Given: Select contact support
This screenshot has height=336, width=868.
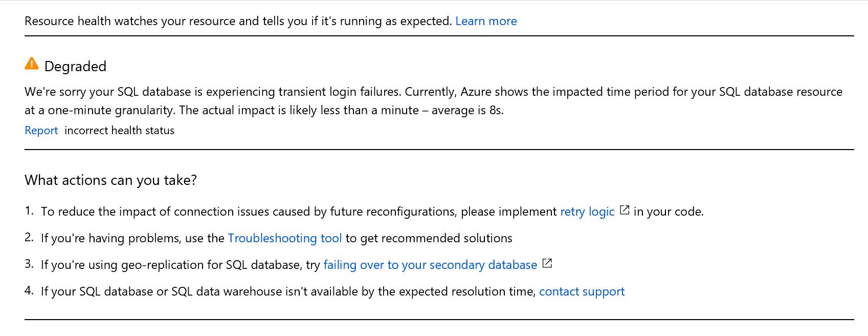Looking at the screenshot, I should pyautogui.click(x=582, y=291).
